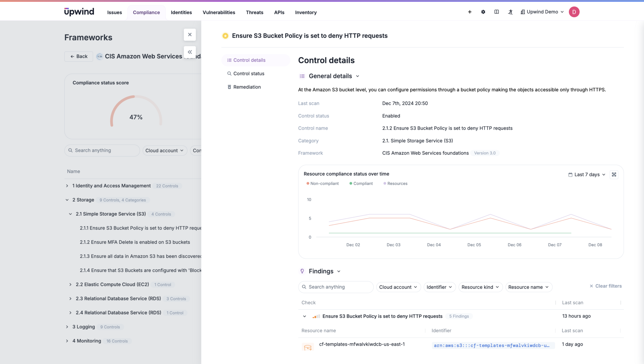Screen dimensions: 644x364
Task: Click the plus icon in top bar
Action: (x=469, y=12)
